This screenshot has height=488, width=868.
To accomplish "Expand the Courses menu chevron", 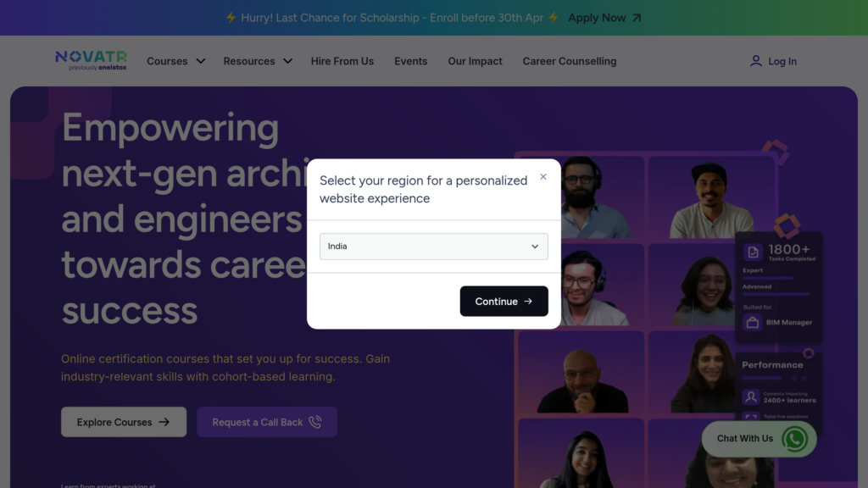I will (x=201, y=61).
